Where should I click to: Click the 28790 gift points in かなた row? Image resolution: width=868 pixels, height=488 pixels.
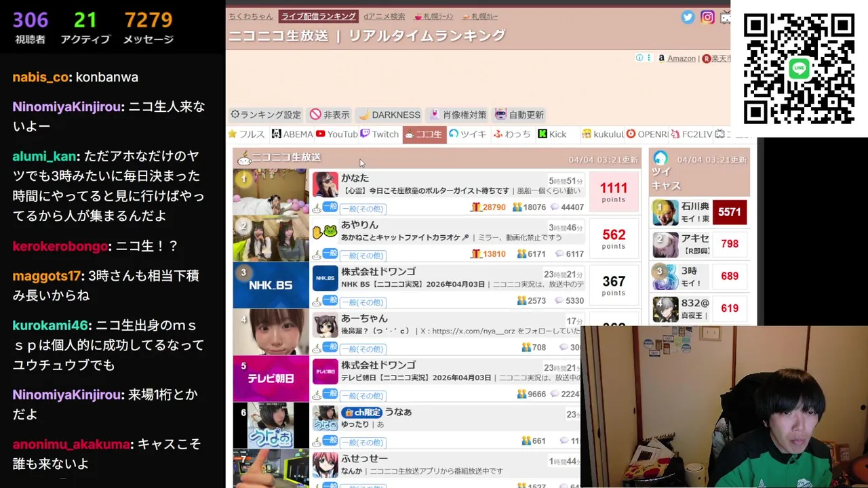pyautogui.click(x=488, y=207)
